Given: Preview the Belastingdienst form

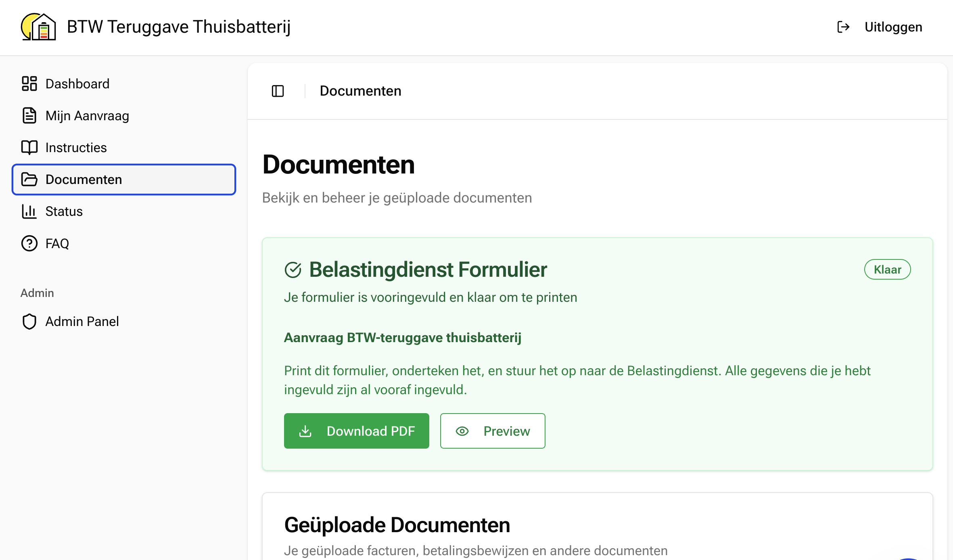Looking at the screenshot, I should pos(493,430).
